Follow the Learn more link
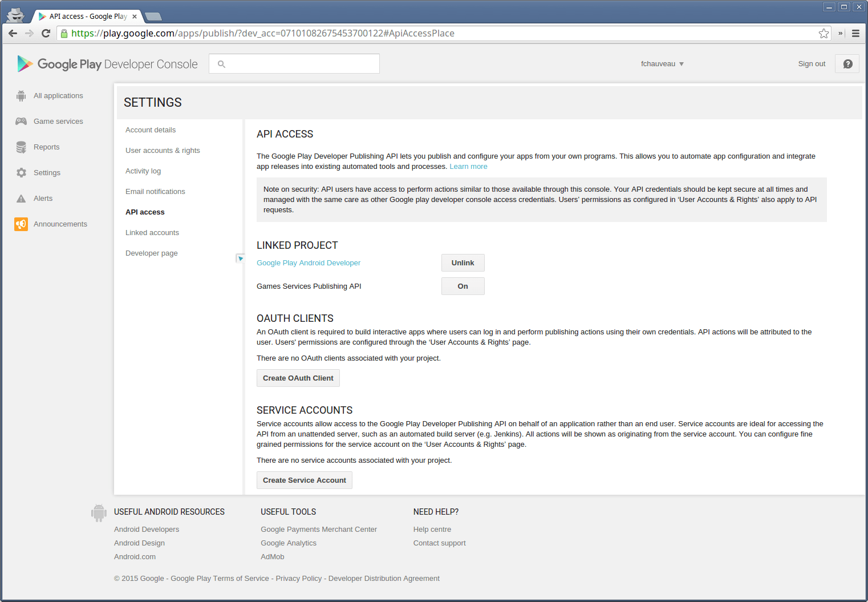The height and width of the screenshot is (602, 868). (x=468, y=167)
